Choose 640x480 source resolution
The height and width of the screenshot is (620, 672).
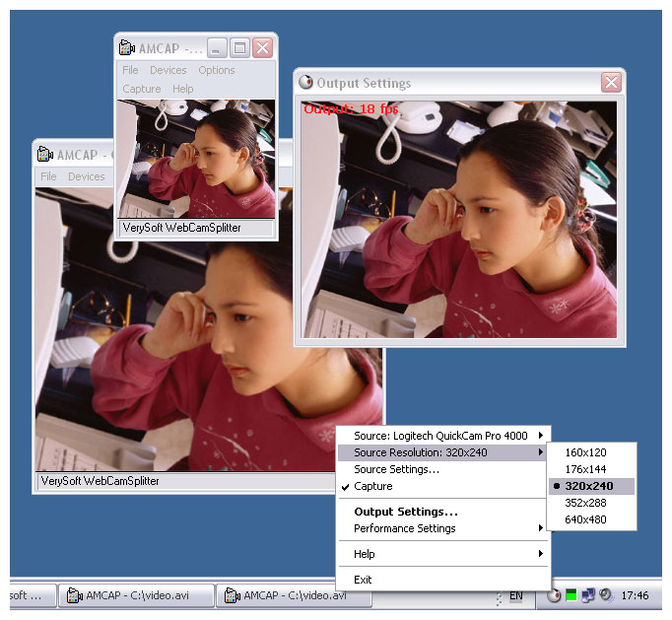tap(591, 519)
